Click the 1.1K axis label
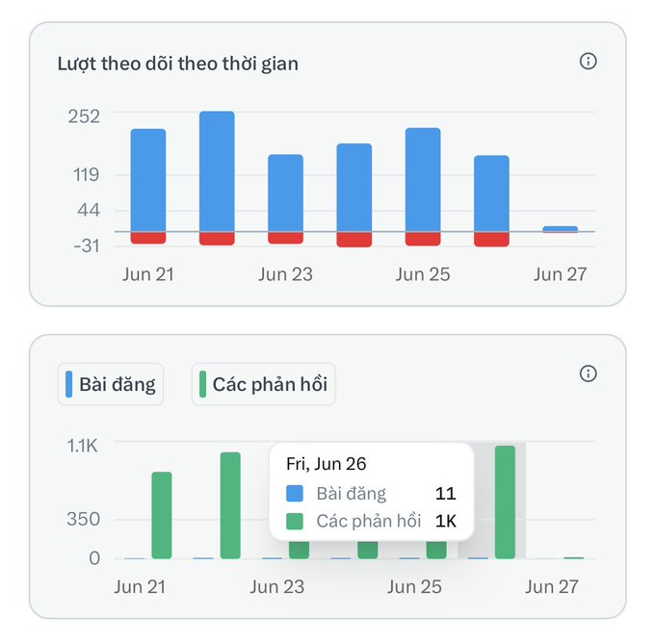This screenshot has width=655, height=644. tap(83, 446)
